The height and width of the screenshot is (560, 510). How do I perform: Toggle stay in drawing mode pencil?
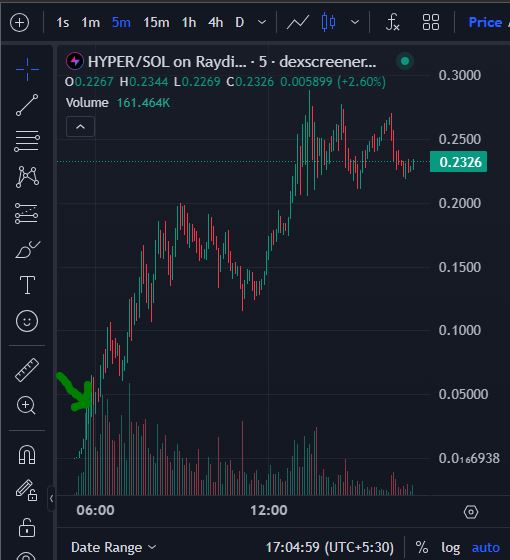tap(26, 490)
